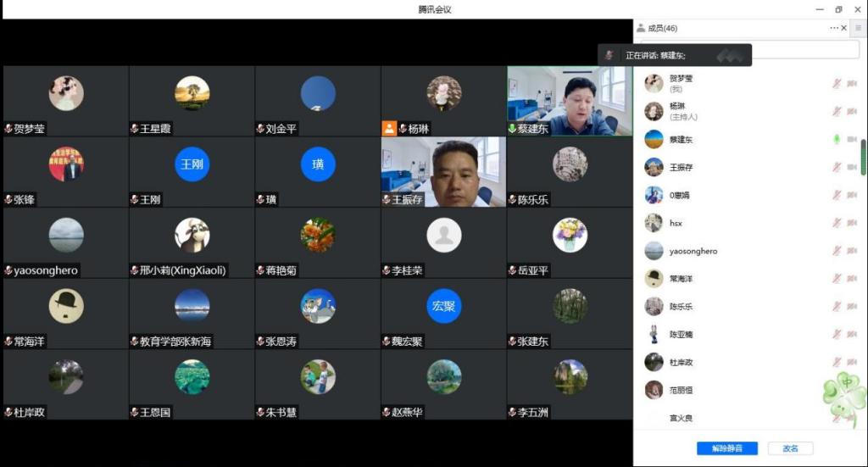This screenshot has height=467, width=868.
Task: Restore down the 腾讯会议 window
Action: pos(838,9)
